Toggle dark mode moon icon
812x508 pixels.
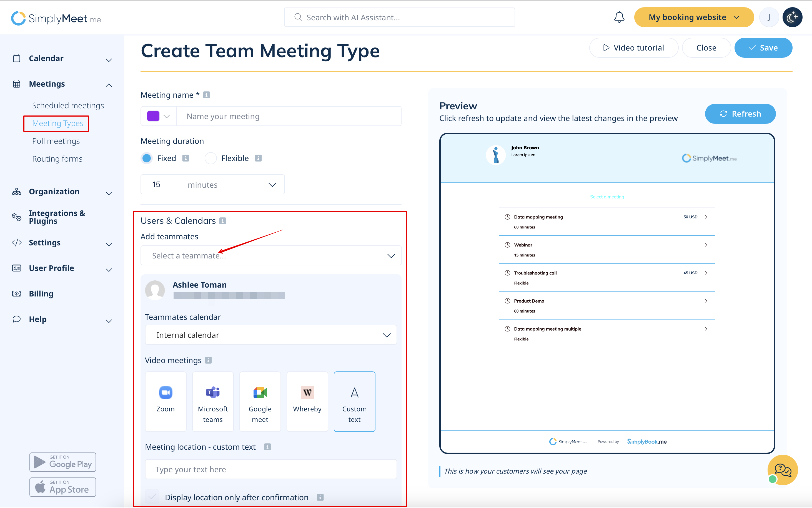[792, 17]
